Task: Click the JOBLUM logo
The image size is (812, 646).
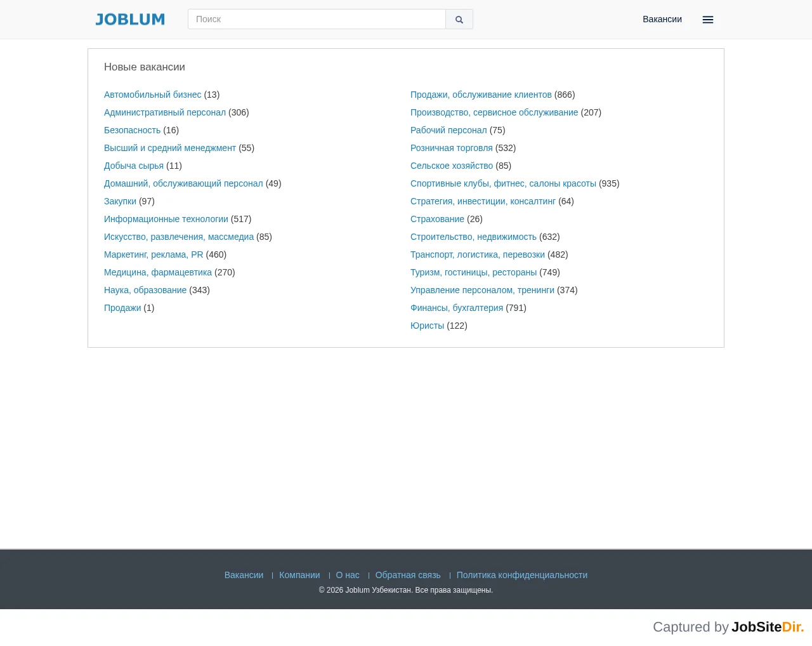Action: tap(130, 20)
